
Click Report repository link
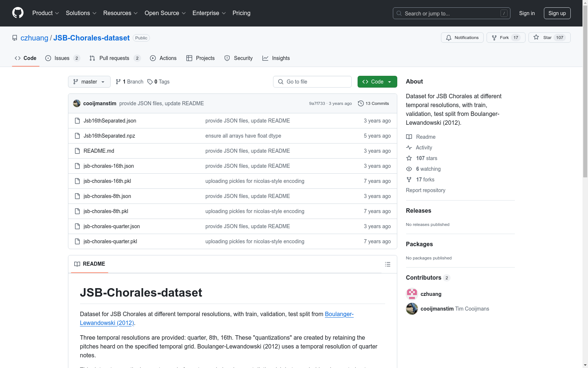[426, 190]
